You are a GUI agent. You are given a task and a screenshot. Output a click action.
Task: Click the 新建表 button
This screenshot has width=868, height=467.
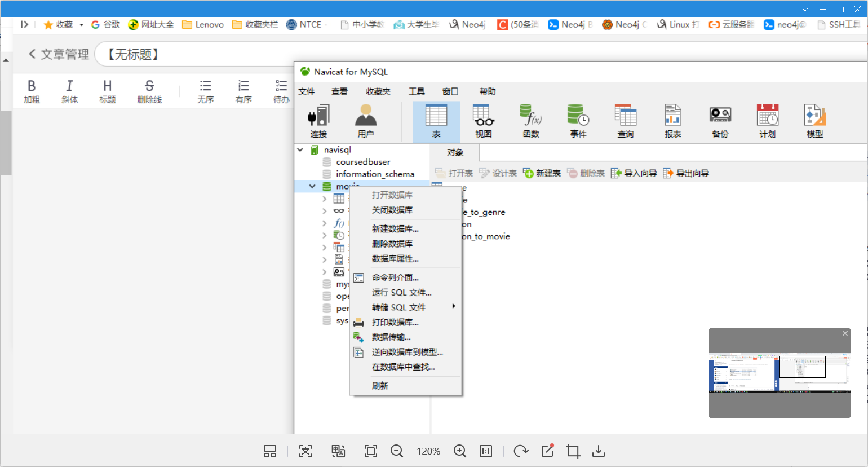pyautogui.click(x=542, y=173)
